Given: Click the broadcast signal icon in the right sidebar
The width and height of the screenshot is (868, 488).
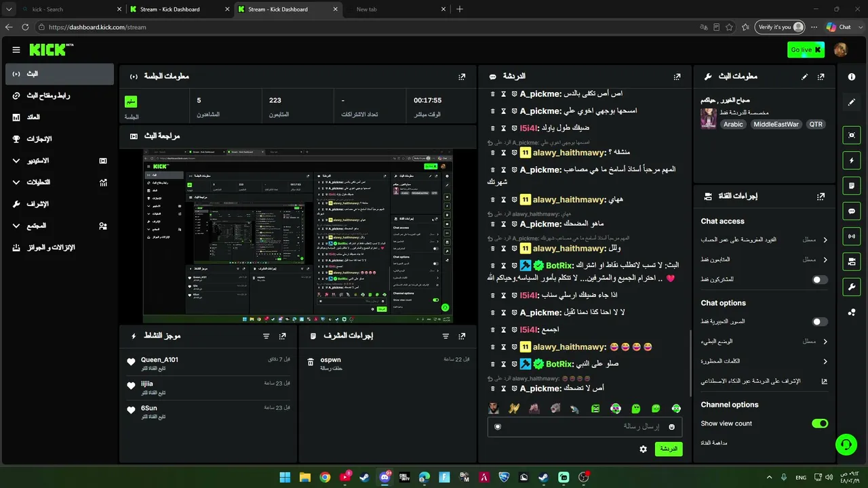Looking at the screenshot, I should [x=852, y=236].
